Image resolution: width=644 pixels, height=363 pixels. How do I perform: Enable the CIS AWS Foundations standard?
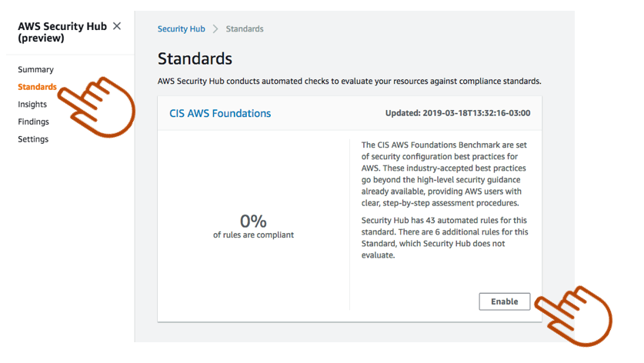tap(504, 301)
